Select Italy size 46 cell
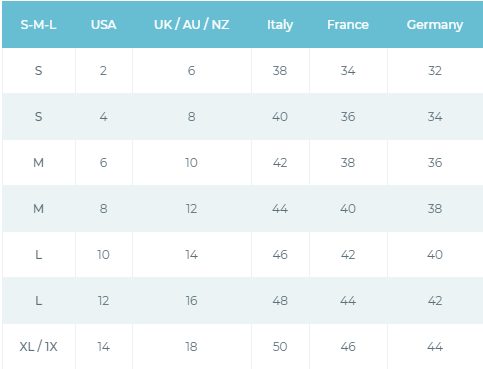This screenshot has height=369, width=483. pos(280,255)
